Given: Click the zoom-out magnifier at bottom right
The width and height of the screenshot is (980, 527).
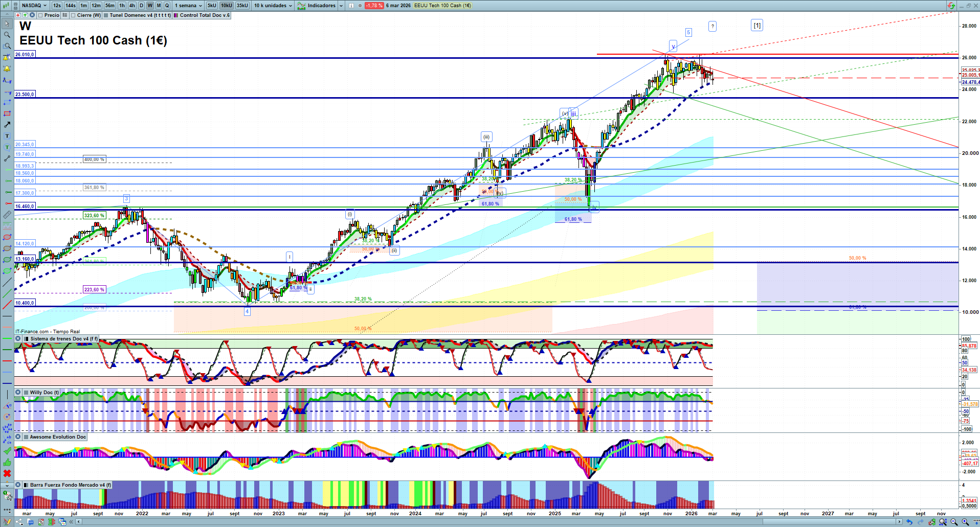Looking at the screenshot, I should pos(954,522).
